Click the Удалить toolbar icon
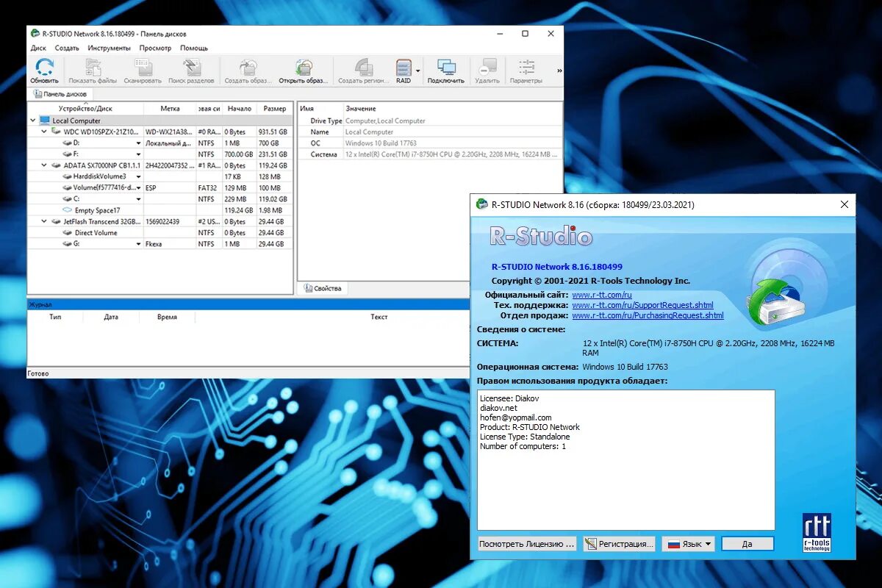The image size is (882, 588). (x=487, y=68)
